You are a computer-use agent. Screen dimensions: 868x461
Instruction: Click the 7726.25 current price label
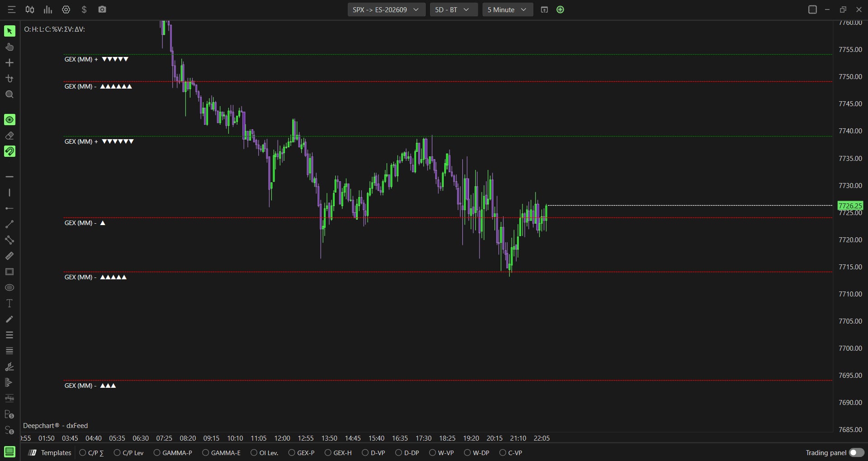850,206
